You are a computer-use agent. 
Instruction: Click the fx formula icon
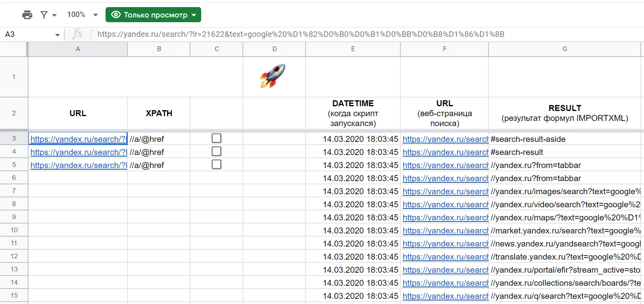pyautogui.click(x=78, y=34)
